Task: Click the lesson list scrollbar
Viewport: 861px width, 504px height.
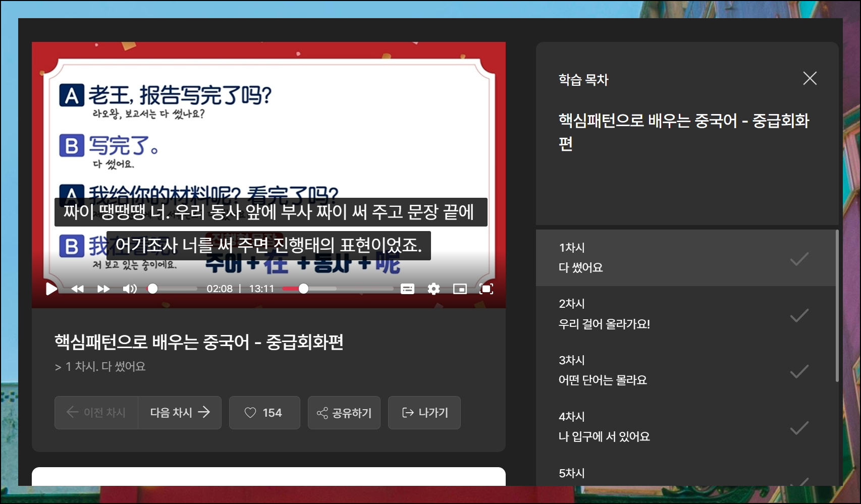Action: [837, 306]
